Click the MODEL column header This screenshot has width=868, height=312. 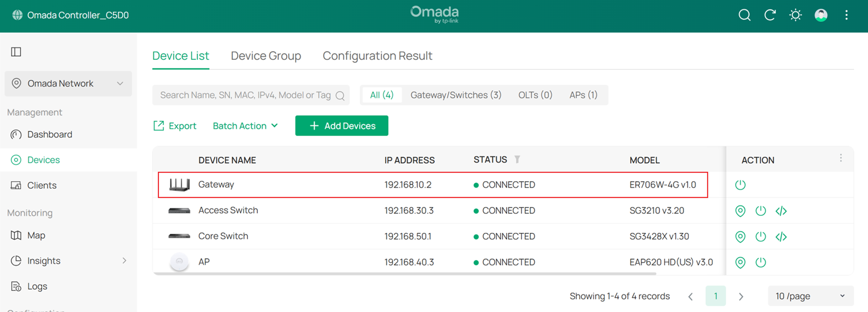pos(644,160)
